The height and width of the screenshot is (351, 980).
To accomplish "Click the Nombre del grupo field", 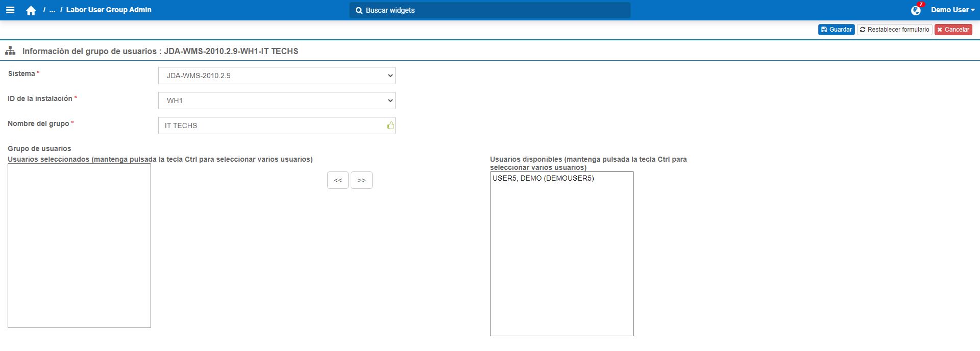I will click(273, 126).
